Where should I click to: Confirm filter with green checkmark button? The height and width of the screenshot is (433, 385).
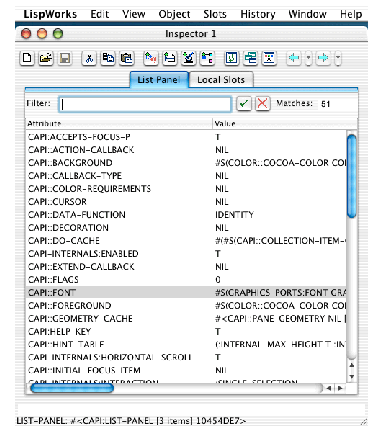click(x=244, y=104)
